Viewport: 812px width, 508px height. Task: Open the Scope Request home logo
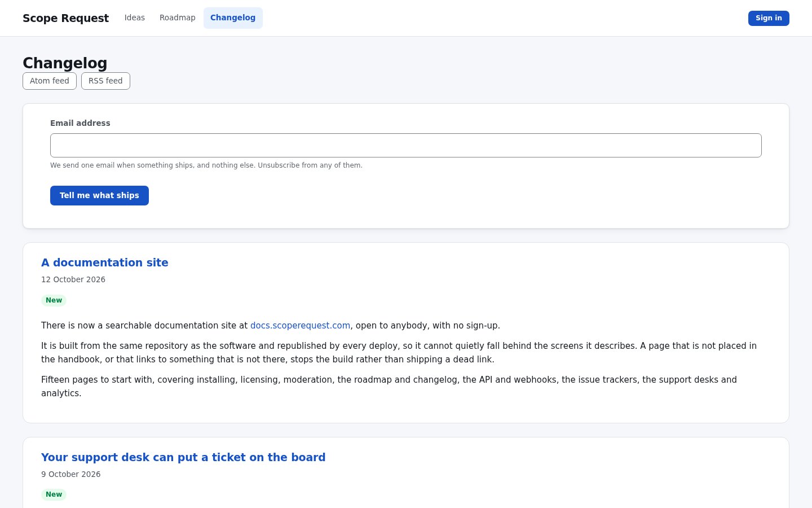coord(65,18)
